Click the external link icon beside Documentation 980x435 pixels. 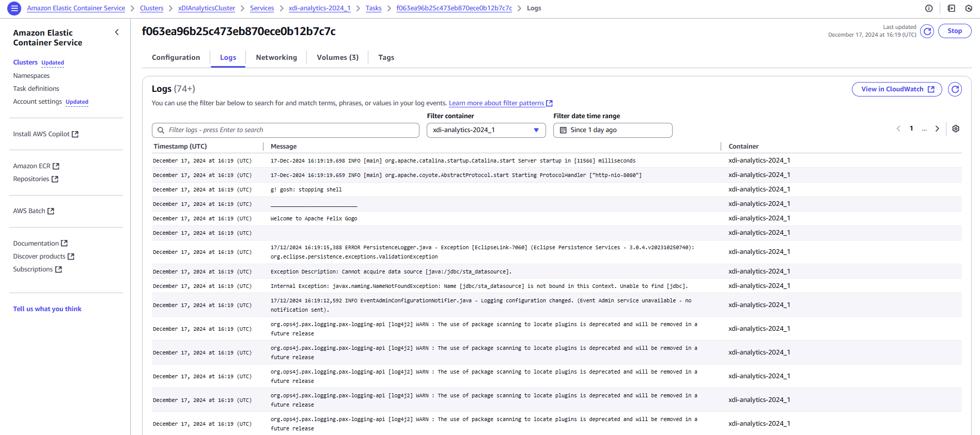[x=65, y=243]
